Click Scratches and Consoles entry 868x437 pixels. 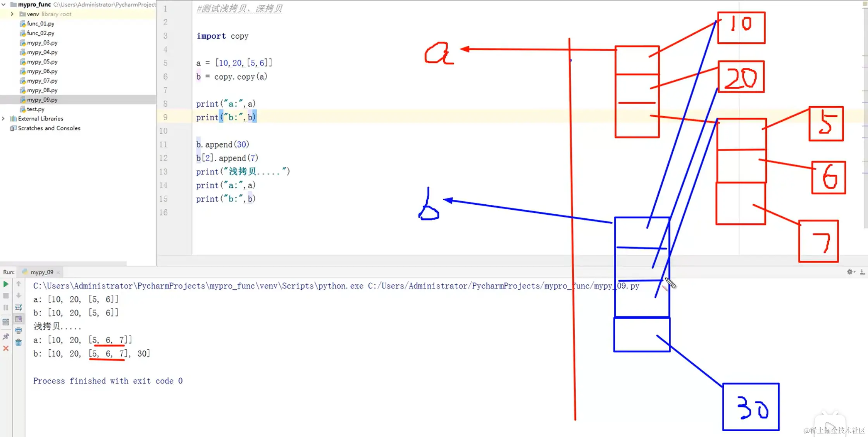pos(49,128)
